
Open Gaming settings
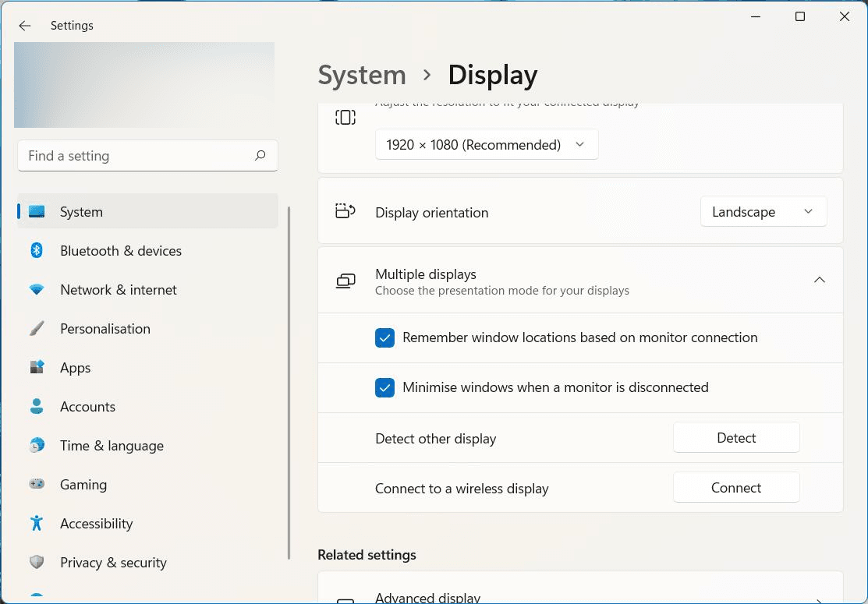(x=148, y=485)
